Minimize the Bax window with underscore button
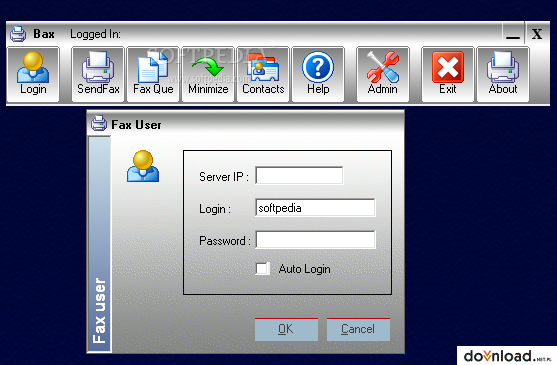557x365 pixels. (x=513, y=34)
